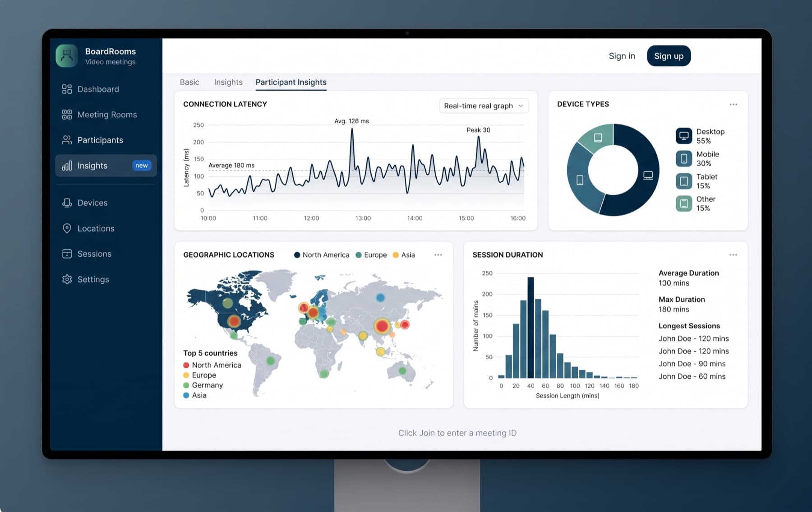812x512 pixels.
Task: Toggle Europe legend dot in map header
Action: [359, 255]
